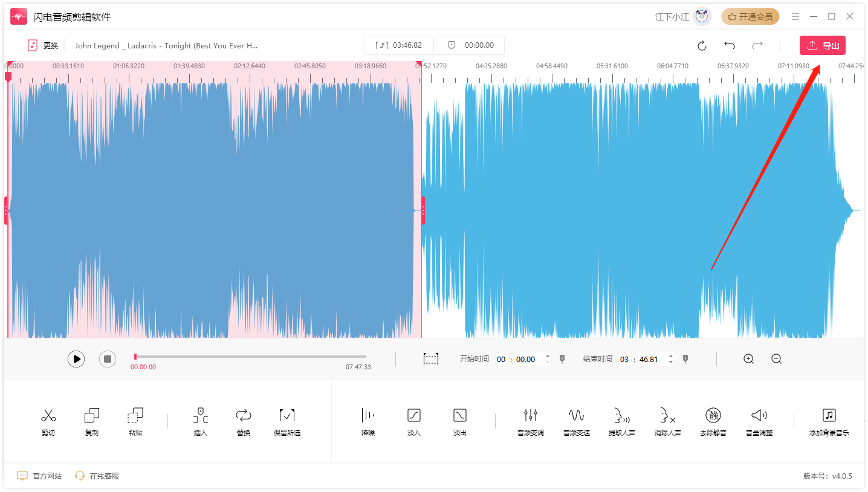868x492 pixels.
Task: Open the 在线客服 online support link
Action: [x=97, y=476]
